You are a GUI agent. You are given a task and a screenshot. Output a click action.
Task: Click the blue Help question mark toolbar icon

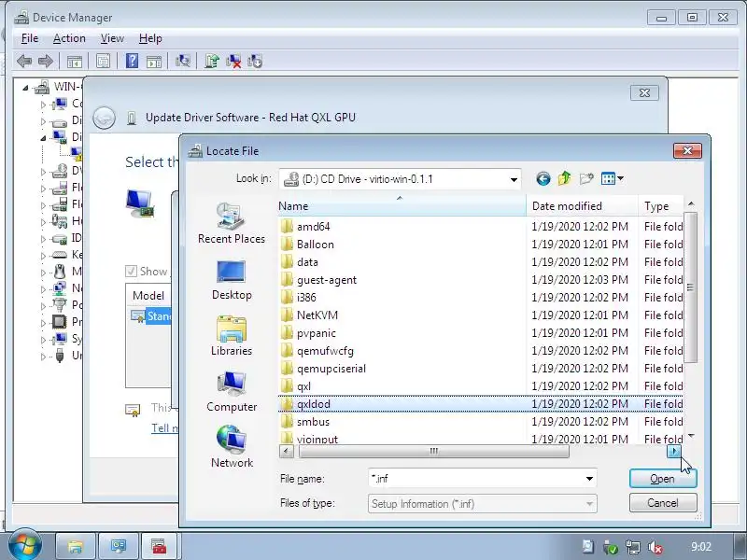pyautogui.click(x=132, y=61)
